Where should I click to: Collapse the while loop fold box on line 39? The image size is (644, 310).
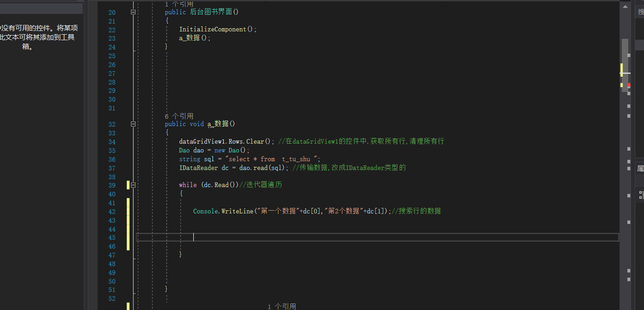(x=133, y=185)
